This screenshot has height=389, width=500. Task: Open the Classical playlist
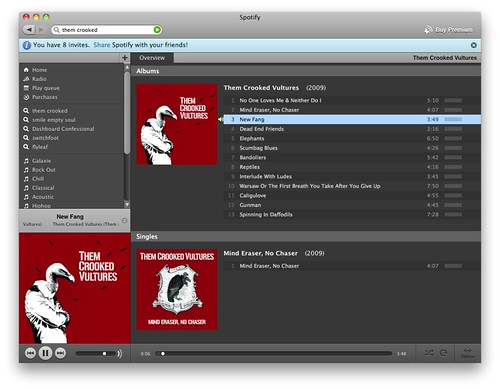[39, 187]
